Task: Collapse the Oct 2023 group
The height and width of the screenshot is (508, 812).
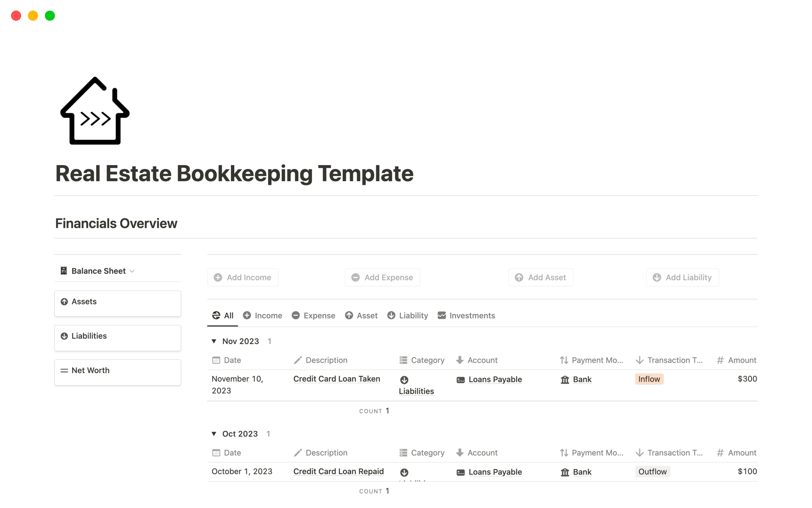Action: point(214,433)
